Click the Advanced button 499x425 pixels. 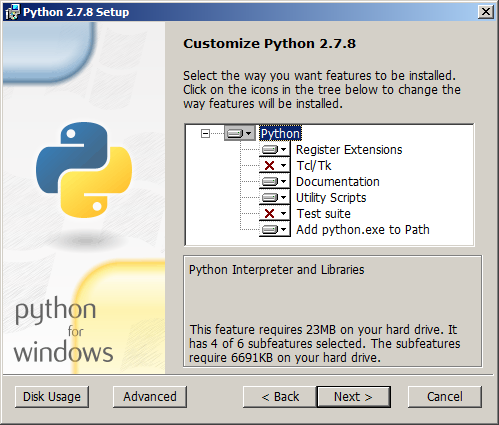click(x=150, y=397)
